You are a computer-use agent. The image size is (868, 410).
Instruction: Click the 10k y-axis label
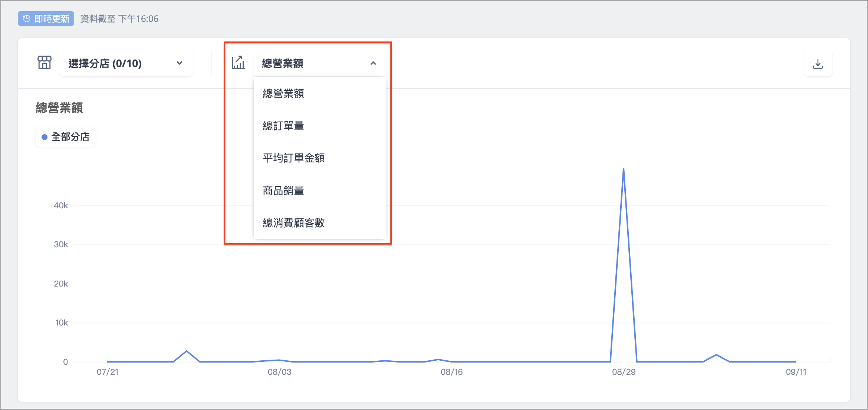(62, 323)
